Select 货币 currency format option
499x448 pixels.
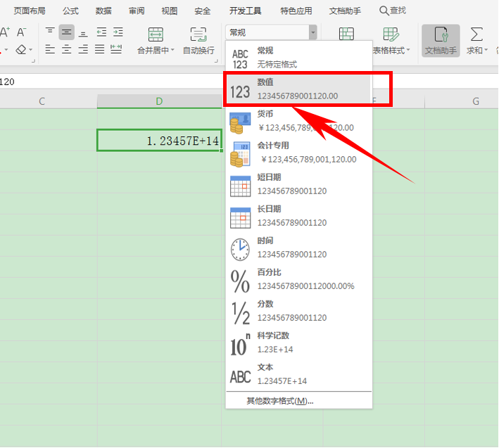(299, 121)
